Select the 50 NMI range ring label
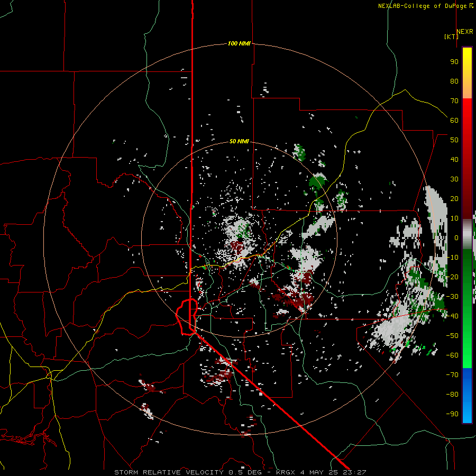 (x=239, y=141)
